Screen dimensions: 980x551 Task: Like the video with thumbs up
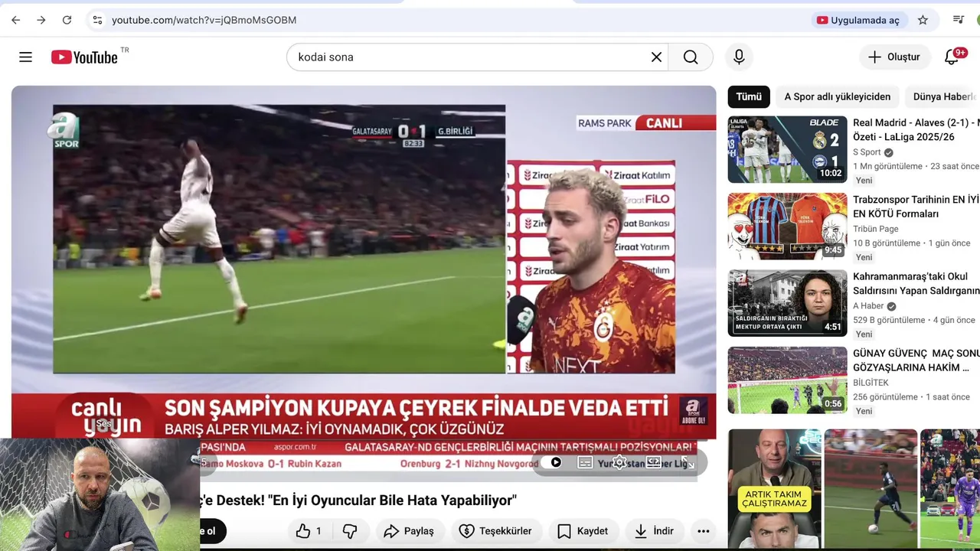coord(309,531)
